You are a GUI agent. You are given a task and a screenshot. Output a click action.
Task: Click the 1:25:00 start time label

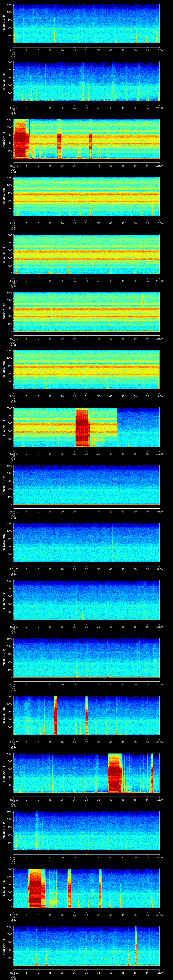pos(14,223)
